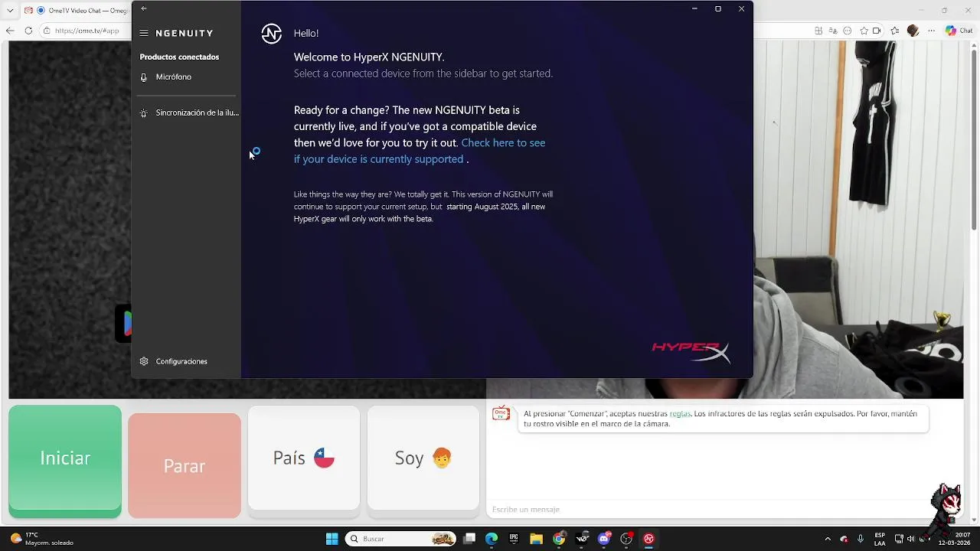
Task: Click the NGENUITY round logo icon
Action: pos(271,34)
